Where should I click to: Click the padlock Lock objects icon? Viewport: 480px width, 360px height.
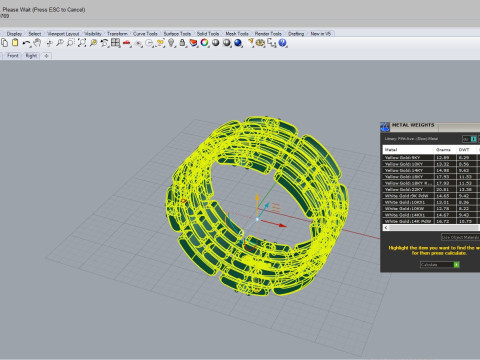point(182,43)
